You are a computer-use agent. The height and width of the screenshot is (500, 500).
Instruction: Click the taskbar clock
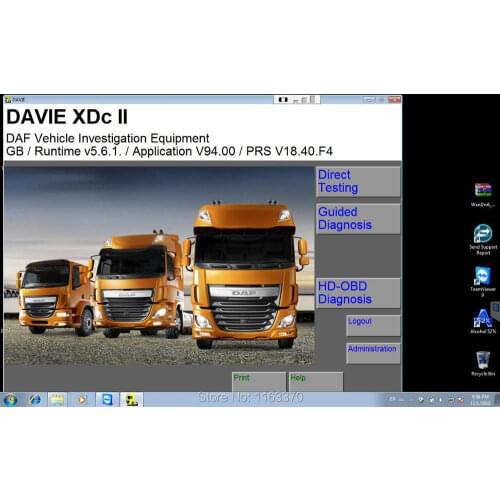[480, 400]
